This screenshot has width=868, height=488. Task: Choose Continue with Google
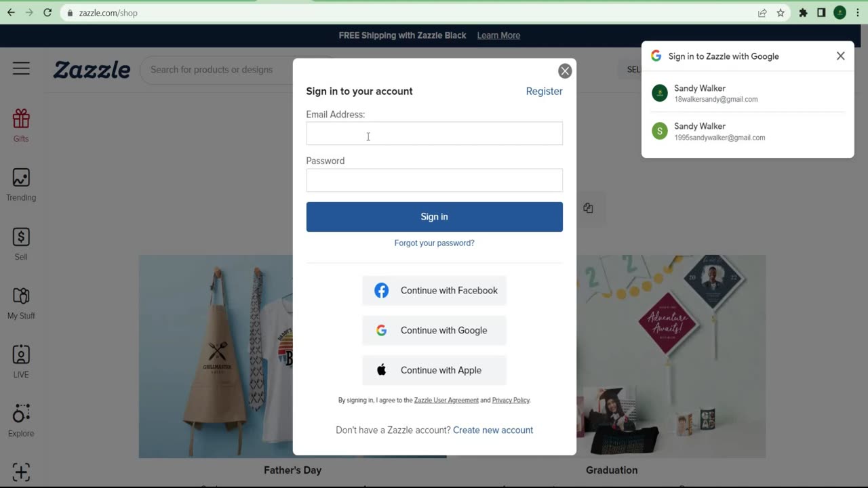pyautogui.click(x=434, y=331)
